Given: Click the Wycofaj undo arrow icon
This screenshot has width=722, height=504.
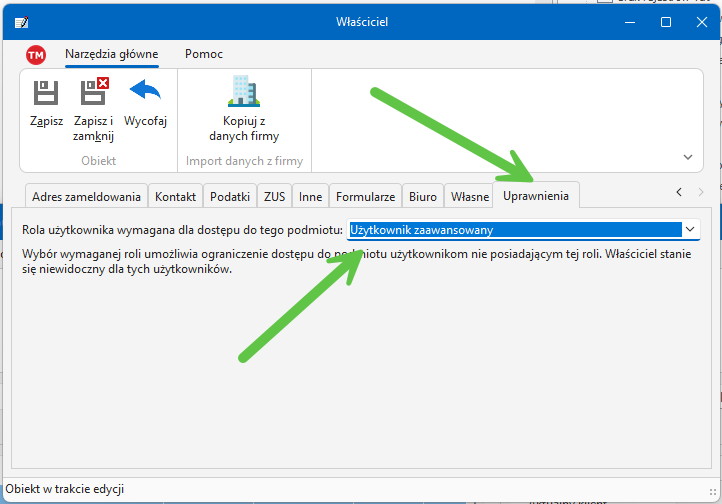Looking at the screenshot, I should click(145, 92).
